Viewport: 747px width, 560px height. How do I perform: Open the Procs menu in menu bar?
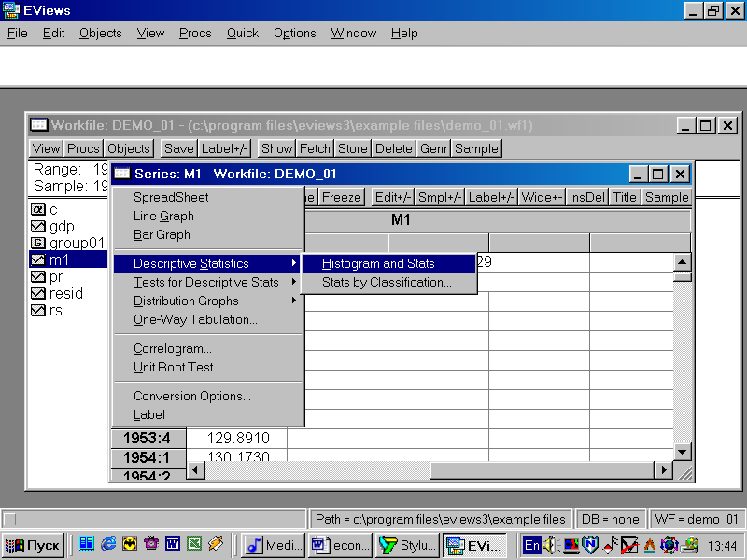[195, 34]
